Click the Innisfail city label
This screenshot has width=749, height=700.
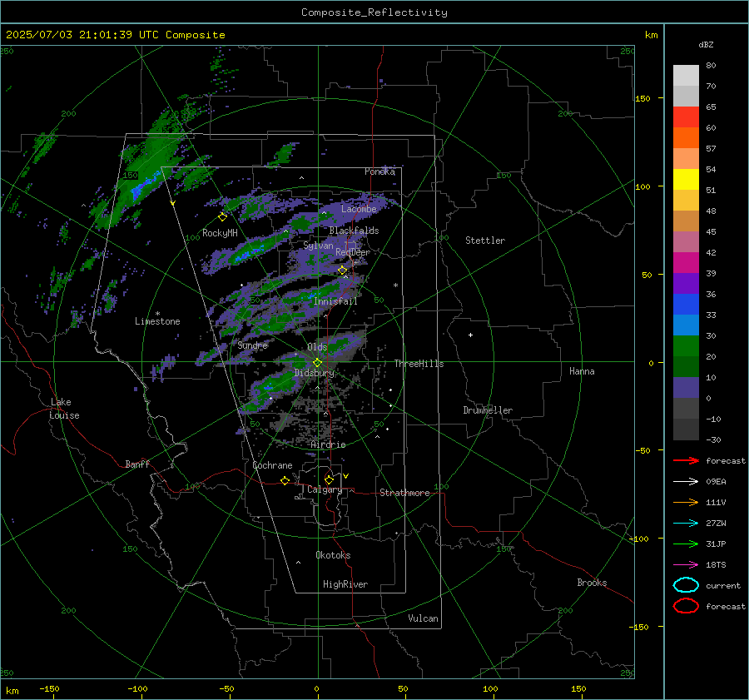pos(335,301)
